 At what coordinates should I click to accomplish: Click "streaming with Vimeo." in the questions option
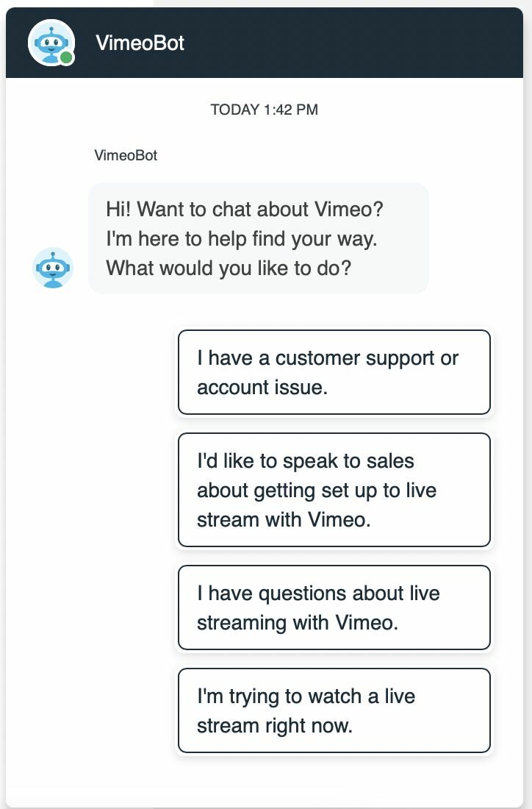click(297, 623)
